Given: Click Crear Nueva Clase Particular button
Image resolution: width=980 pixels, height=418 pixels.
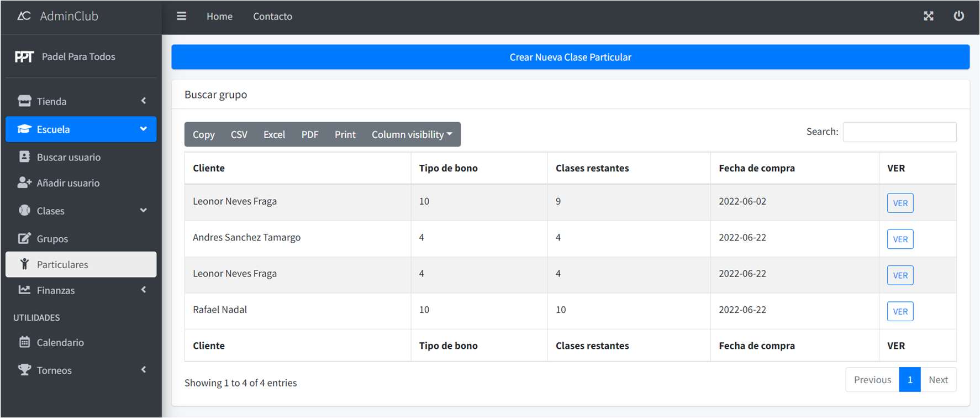Looking at the screenshot, I should pos(571,57).
